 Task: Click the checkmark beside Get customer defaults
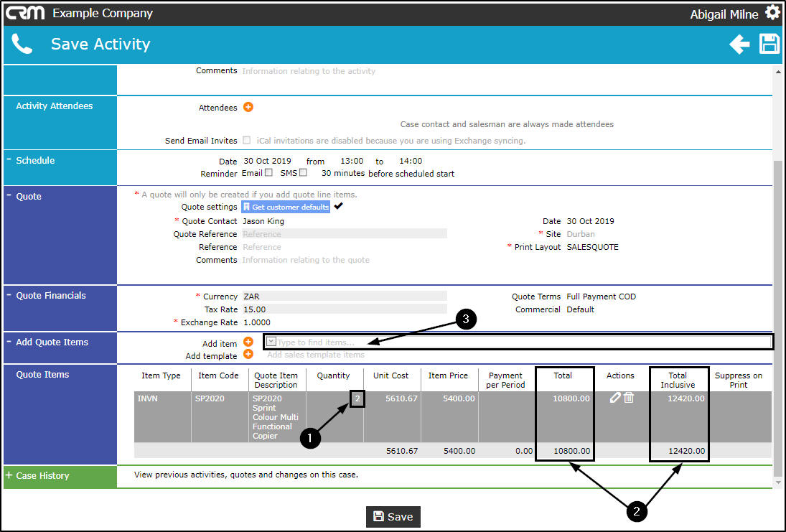click(338, 206)
